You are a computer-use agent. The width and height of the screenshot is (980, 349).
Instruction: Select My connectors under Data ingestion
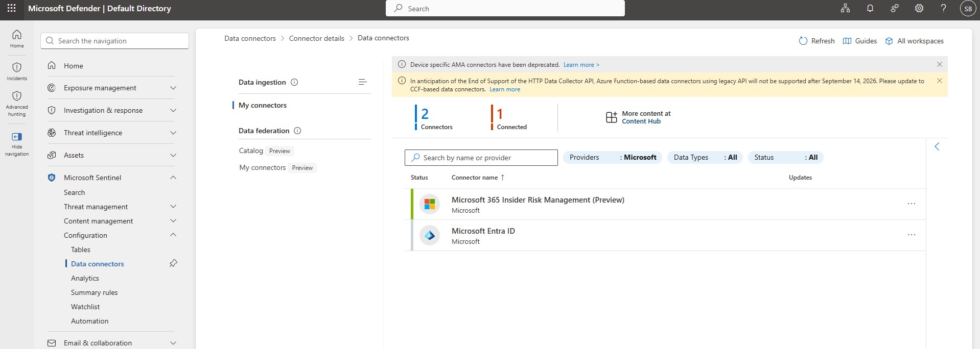tap(263, 105)
